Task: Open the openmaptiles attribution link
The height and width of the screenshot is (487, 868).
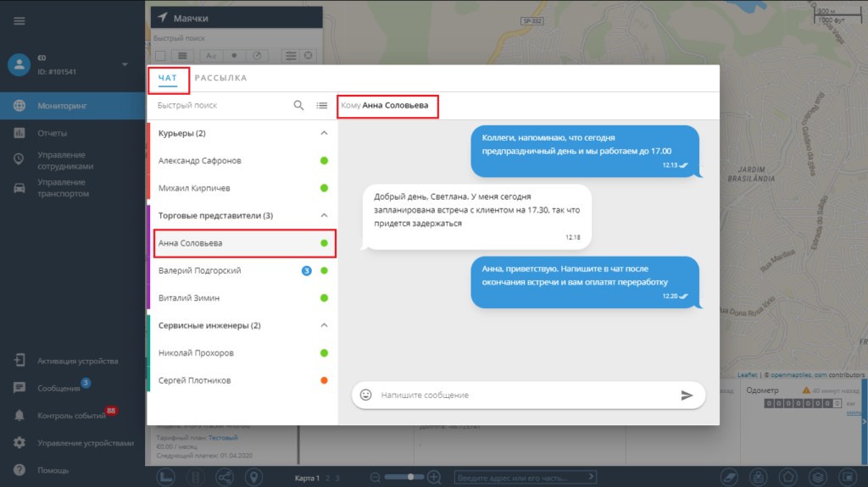Action: pyautogui.click(x=791, y=374)
